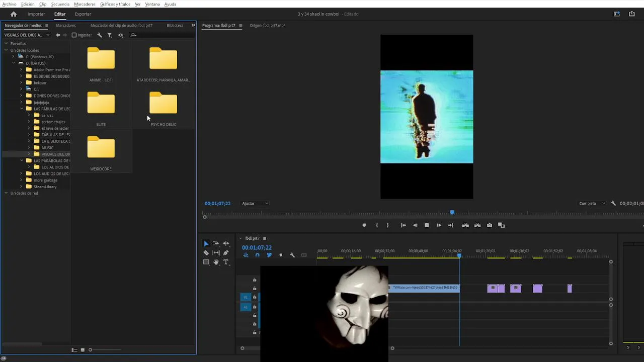Mark Out point in Program monitor
The width and height of the screenshot is (644, 362).
pos(387,225)
